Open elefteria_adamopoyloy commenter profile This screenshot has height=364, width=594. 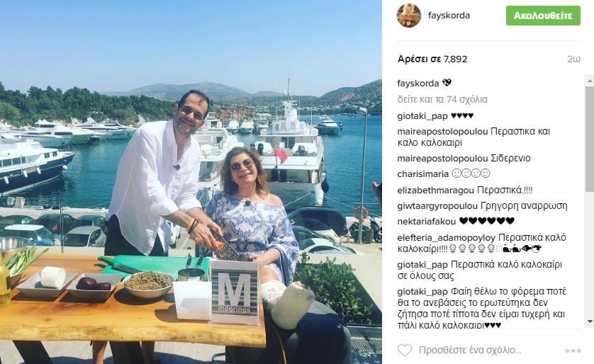point(447,238)
